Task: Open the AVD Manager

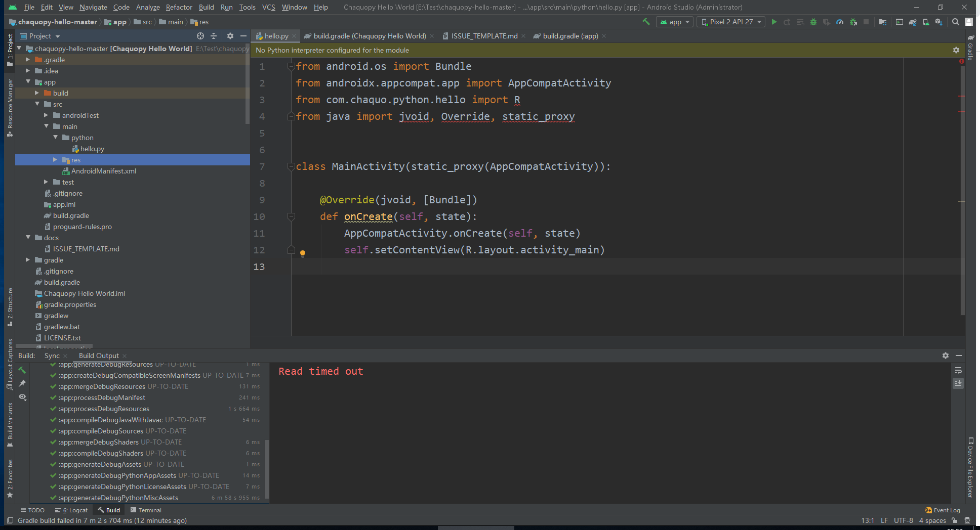Action: pyautogui.click(x=926, y=22)
